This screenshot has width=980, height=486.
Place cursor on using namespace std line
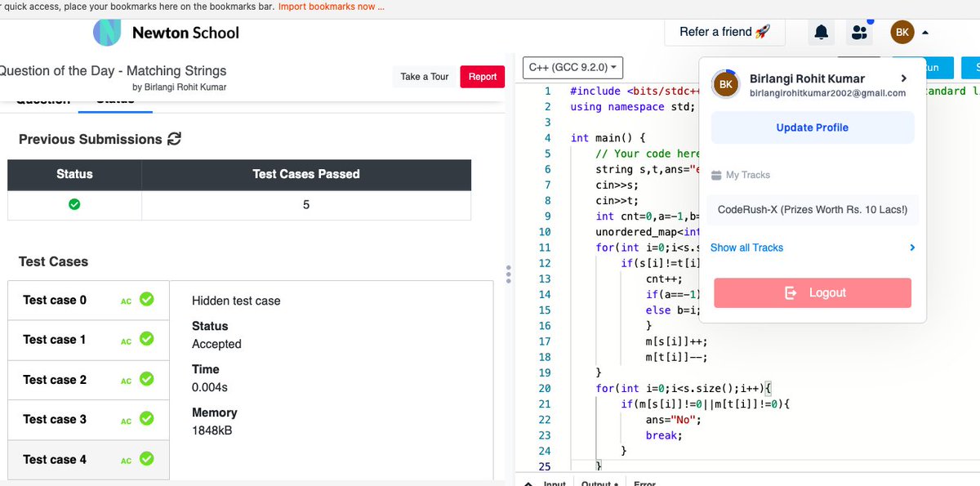(x=633, y=107)
